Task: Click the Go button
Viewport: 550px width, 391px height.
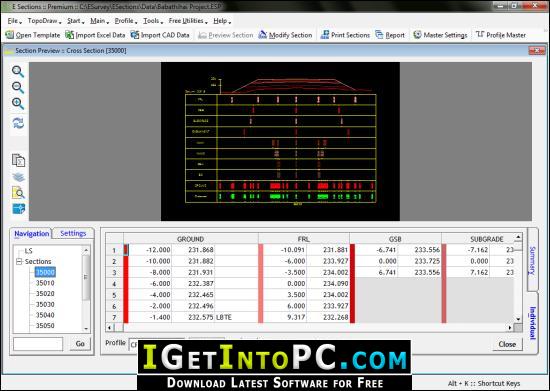Action: [80, 344]
